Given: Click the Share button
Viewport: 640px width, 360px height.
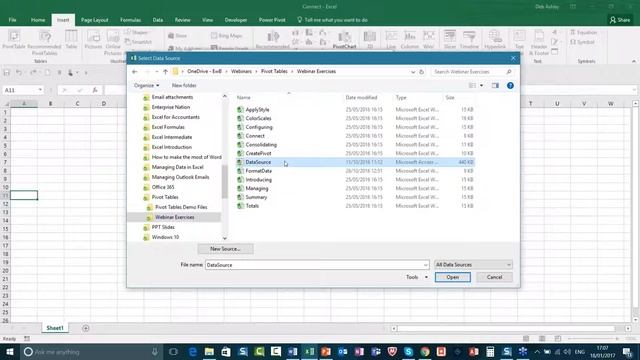Looking at the screenshot, I should point(620,20).
